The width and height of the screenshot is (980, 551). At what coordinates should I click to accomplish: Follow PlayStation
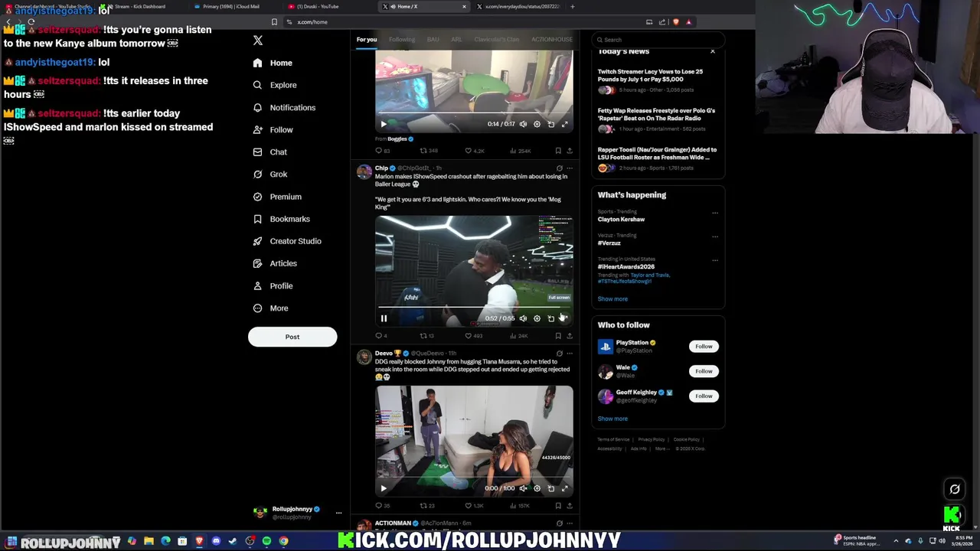tap(704, 347)
